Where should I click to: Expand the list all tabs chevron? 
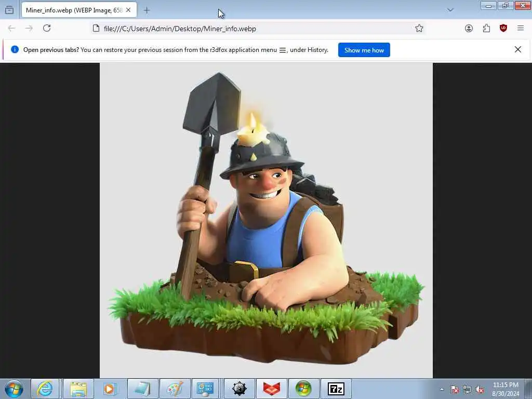(450, 10)
